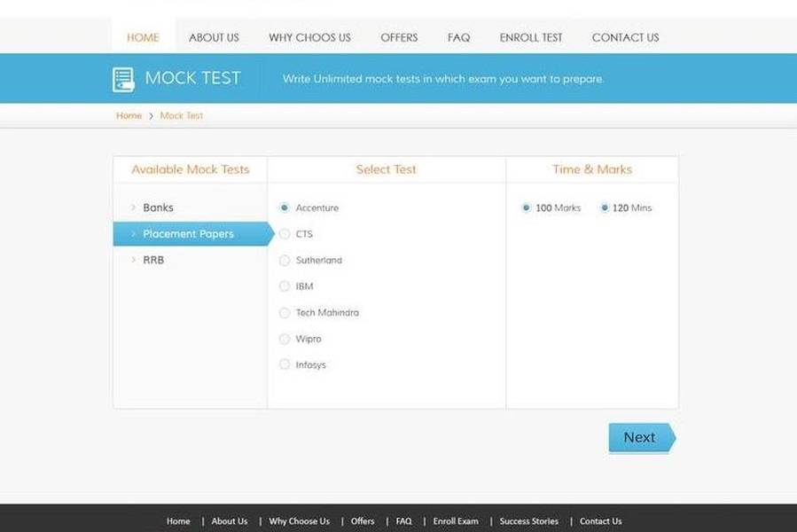The width and height of the screenshot is (797, 532).
Task: Select Placement Papers in the test list
Action: 188,234
